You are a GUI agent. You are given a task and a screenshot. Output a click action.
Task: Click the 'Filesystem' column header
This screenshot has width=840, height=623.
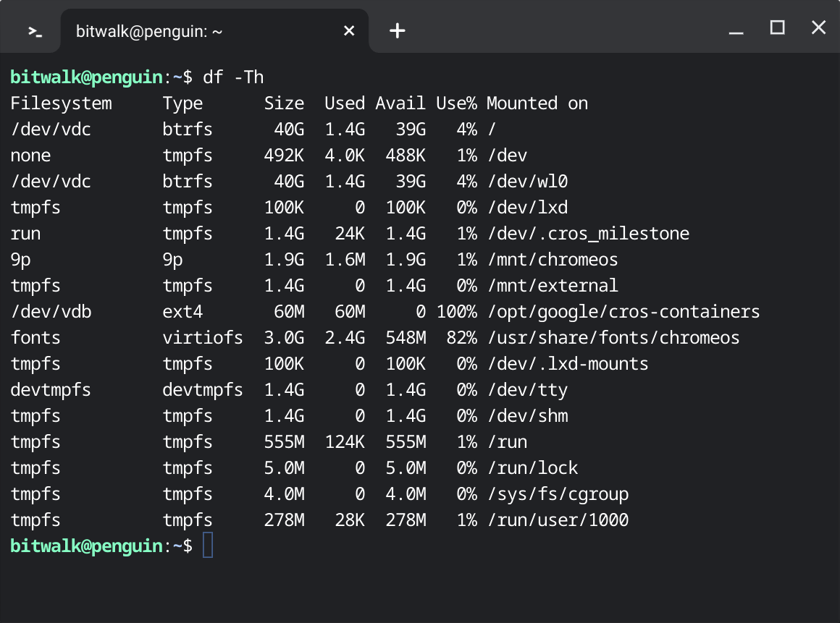point(61,103)
